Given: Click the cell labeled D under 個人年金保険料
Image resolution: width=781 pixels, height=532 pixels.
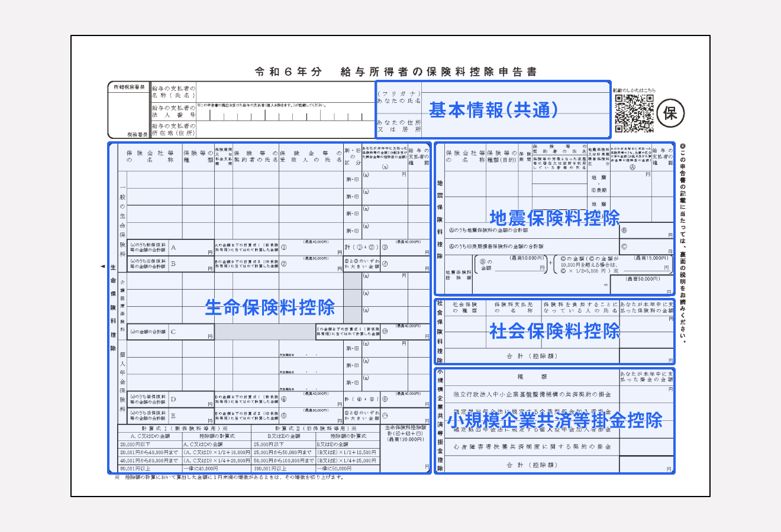Looking at the screenshot, I should (191, 399).
